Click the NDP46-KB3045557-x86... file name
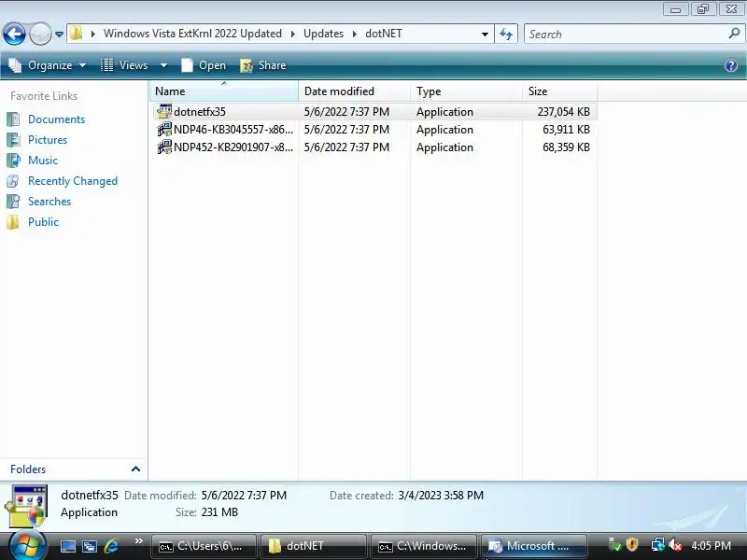This screenshot has height=560, width=747. 233,129
